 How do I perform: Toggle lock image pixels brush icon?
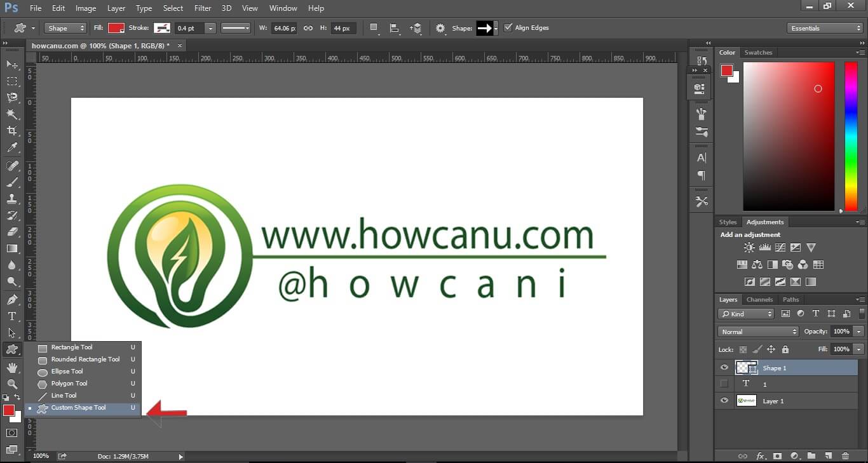[757, 349]
